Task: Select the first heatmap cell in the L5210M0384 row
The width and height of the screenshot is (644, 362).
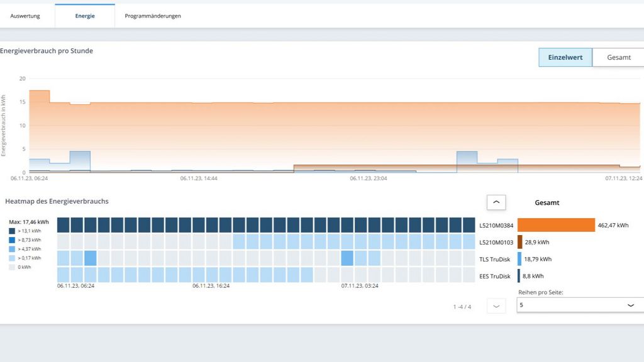Action: 64,225
